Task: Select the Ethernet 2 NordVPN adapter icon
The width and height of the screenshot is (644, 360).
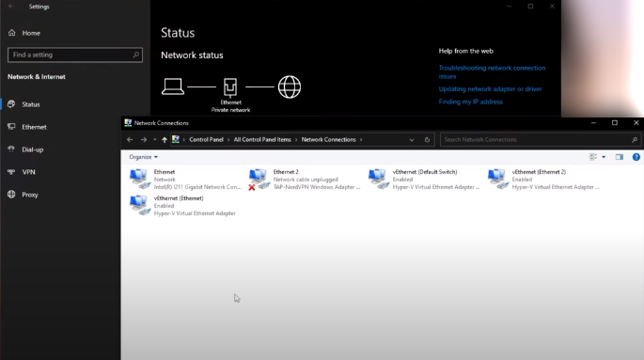Action: click(x=259, y=180)
